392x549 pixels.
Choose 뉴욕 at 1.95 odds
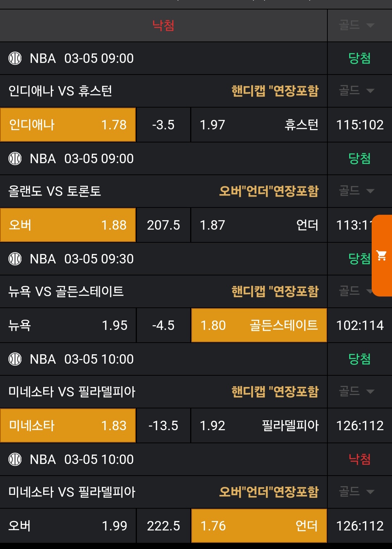coord(68,325)
